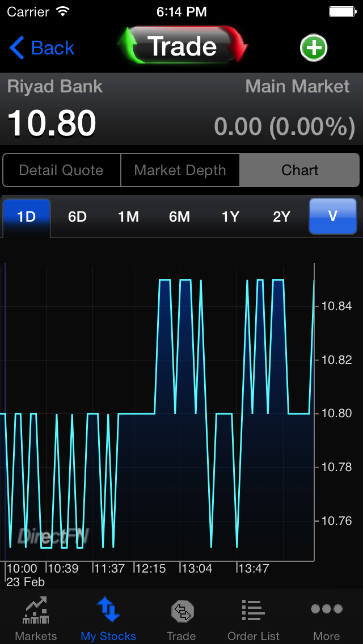
Task: Tap the 10.82 price axis label
Action: click(x=337, y=360)
